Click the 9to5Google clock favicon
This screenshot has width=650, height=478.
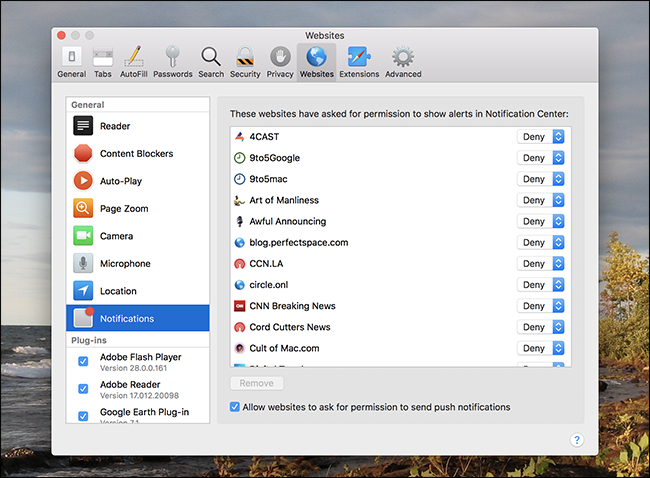click(x=240, y=158)
